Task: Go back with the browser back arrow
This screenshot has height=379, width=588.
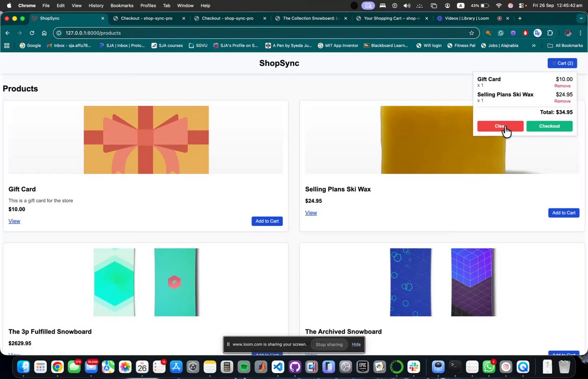Action: coord(7,33)
